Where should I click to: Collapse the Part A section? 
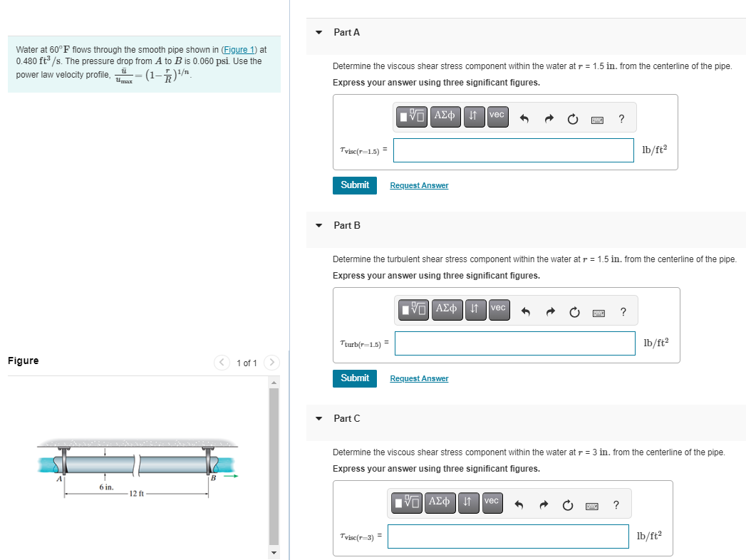pyautogui.click(x=318, y=32)
